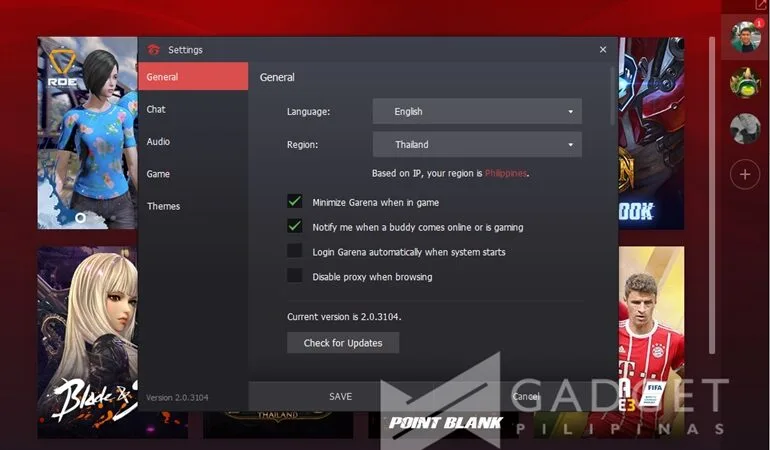Select the green spiky creature avatar
770x450 pixels.
pos(745,83)
